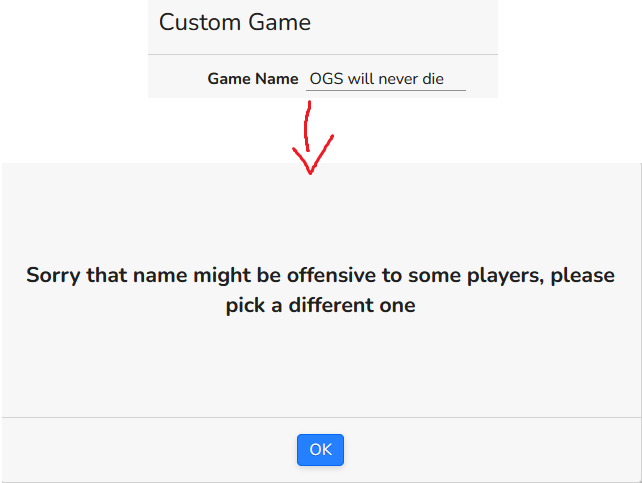Dismiss the error dialog with OK
This screenshot has width=642, height=483.
point(320,450)
